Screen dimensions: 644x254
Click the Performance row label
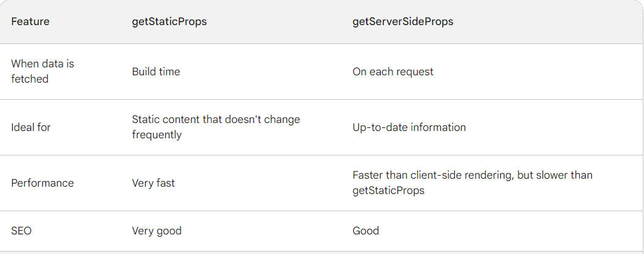point(42,183)
